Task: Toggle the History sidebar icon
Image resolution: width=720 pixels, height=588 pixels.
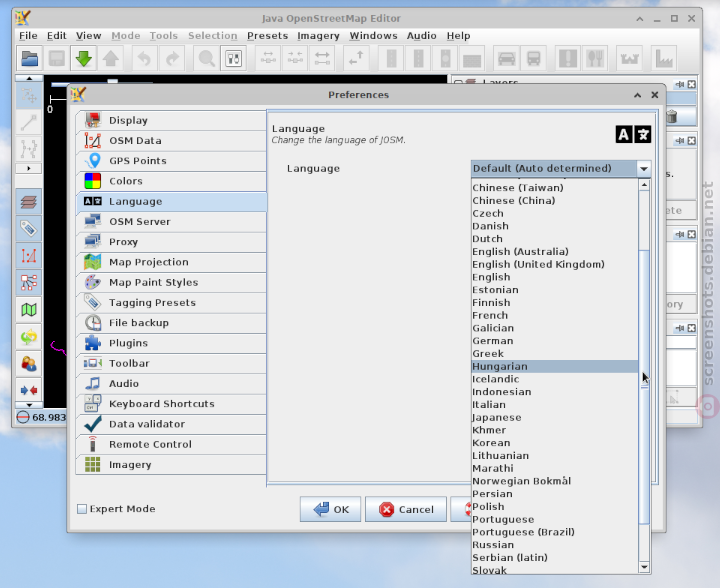Action: pos(28,337)
